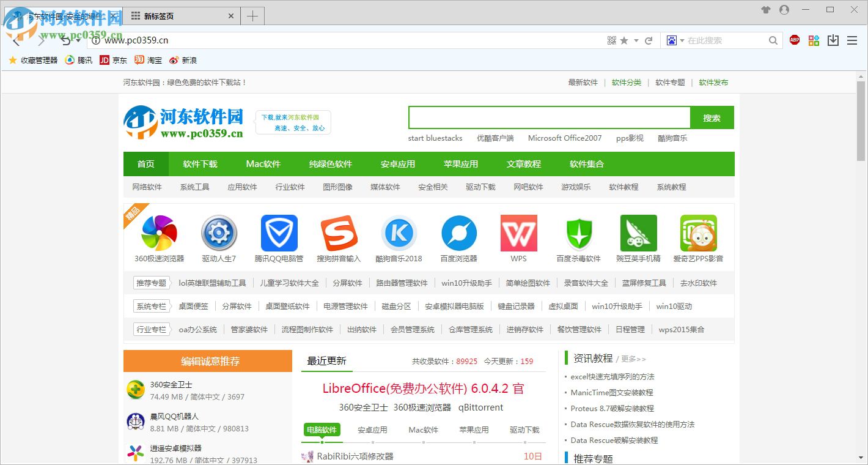Screen dimensions: 868x465
Task: Open the 爱奇艺PPS影音 icon
Action: click(x=698, y=233)
